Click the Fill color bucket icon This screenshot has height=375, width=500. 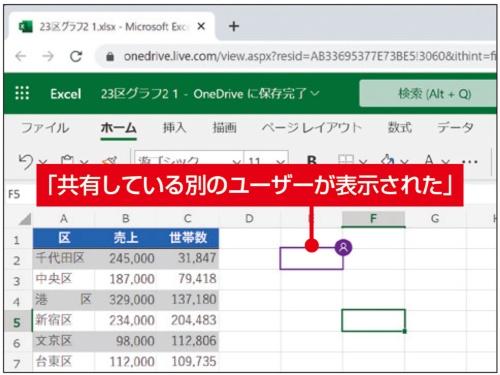tap(387, 160)
